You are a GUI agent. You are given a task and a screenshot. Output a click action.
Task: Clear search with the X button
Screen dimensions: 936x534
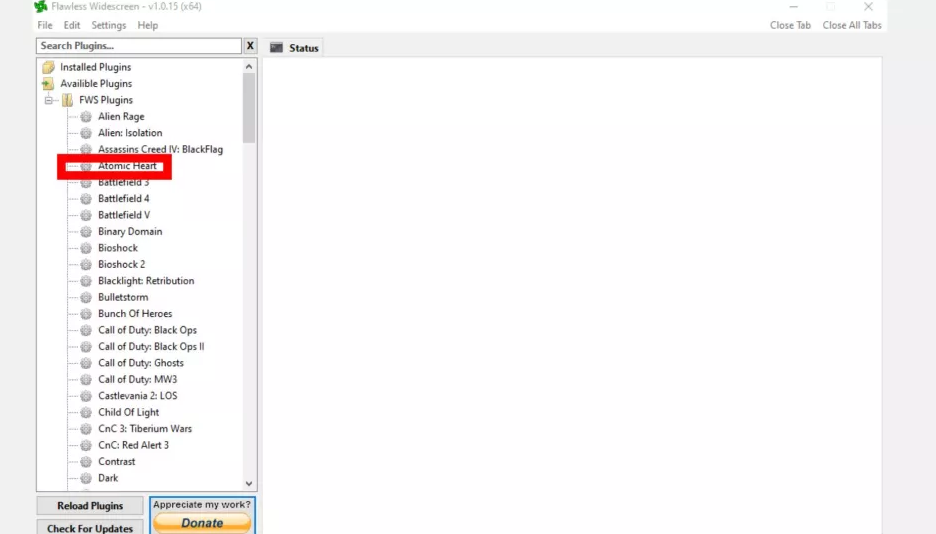250,45
